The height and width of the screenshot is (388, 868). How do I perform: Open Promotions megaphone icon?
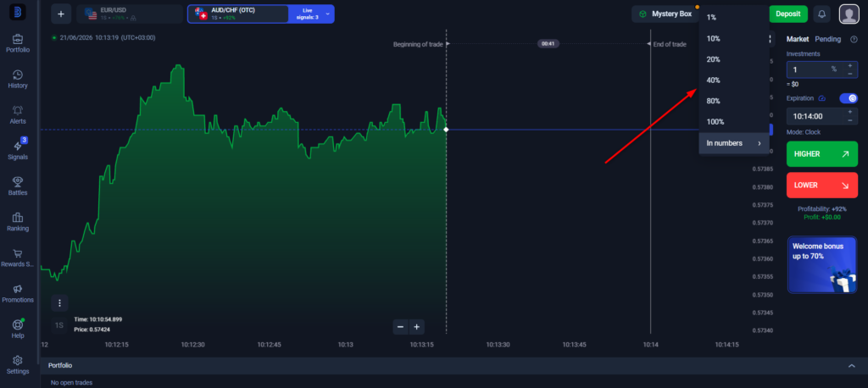(18, 289)
